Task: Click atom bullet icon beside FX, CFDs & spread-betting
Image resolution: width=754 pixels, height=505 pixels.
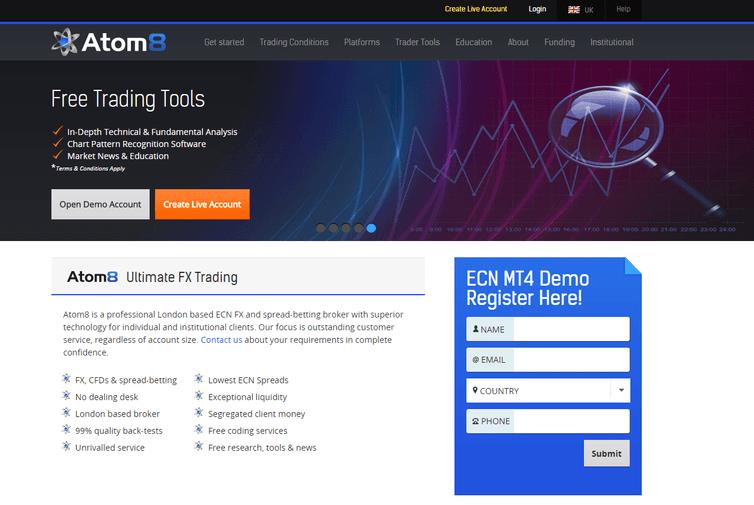Action: (x=66, y=379)
